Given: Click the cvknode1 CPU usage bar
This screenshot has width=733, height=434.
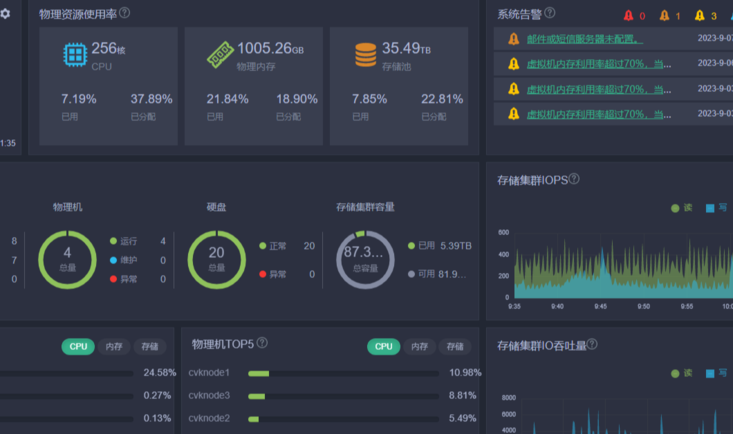Looking at the screenshot, I should (x=344, y=374).
